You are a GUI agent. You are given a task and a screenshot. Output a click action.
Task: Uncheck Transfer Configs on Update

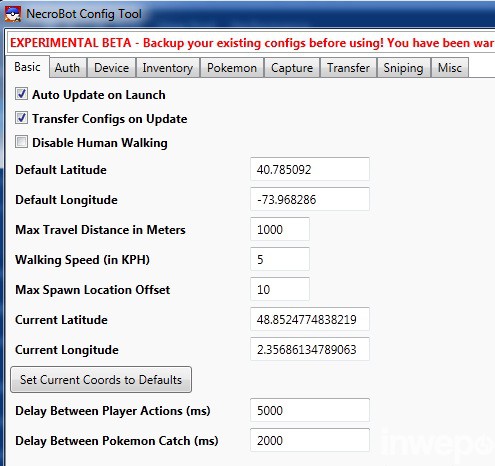point(21,118)
